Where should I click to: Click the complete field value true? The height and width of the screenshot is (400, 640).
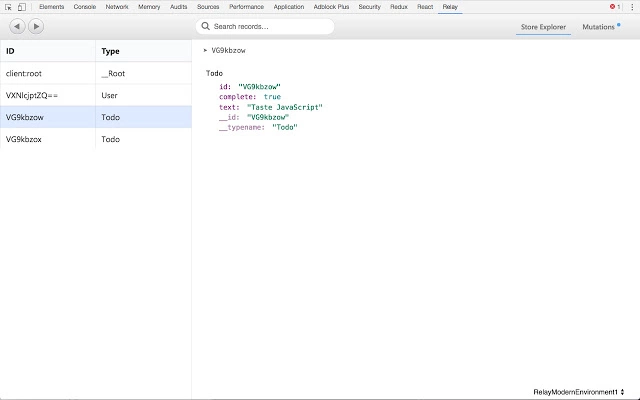(x=272, y=97)
